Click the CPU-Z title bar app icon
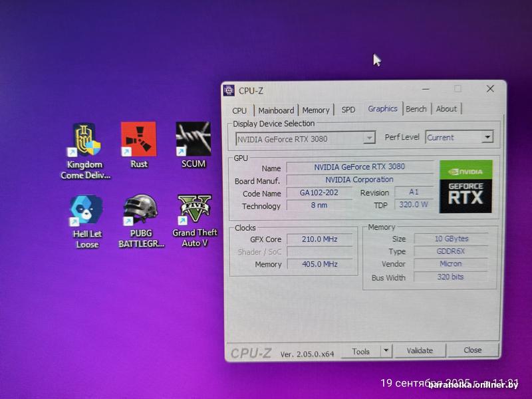This screenshot has width=532, height=399. [229, 90]
